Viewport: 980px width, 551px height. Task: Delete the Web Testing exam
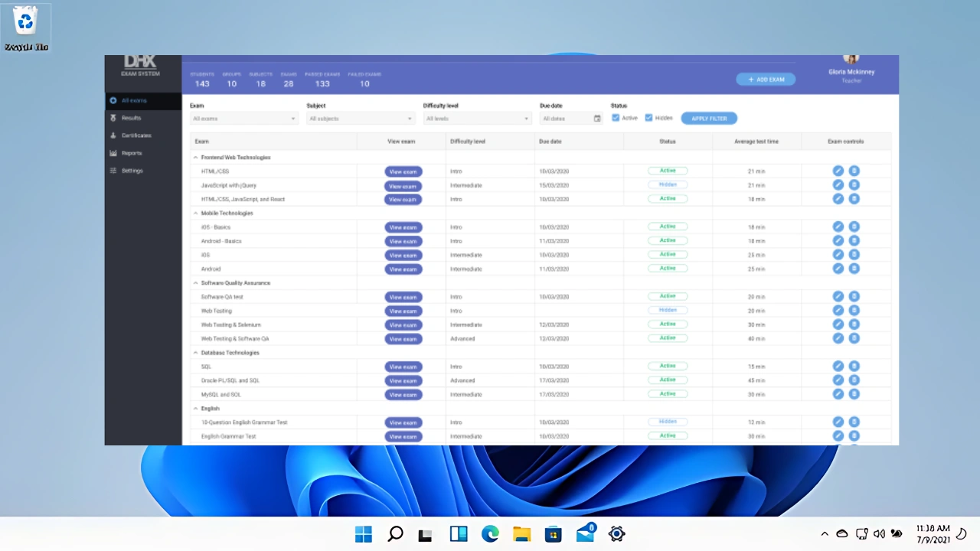pyautogui.click(x=854, y=311)
